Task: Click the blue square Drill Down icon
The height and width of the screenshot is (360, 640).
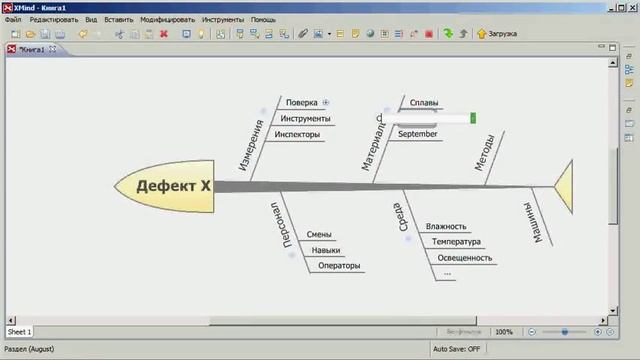Action: tap(186, 34)
